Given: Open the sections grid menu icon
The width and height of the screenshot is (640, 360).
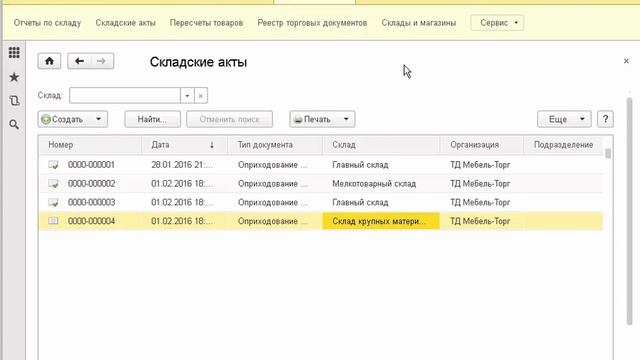Looking at the screenshot, I should click(14, 52).
